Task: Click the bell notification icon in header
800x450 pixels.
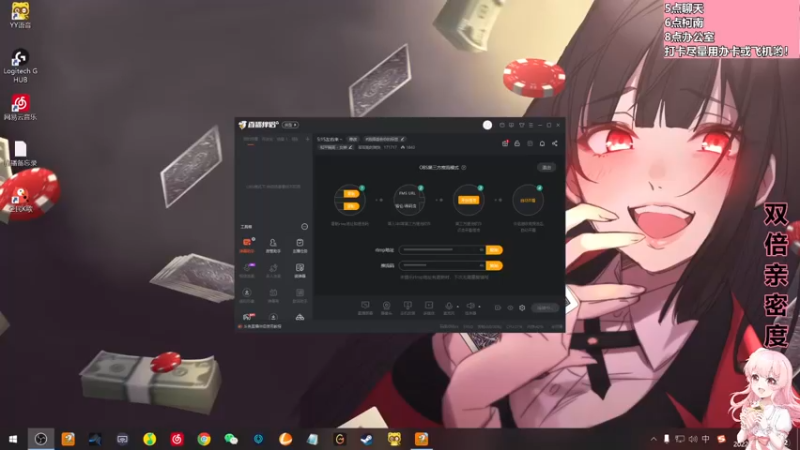Action: (x=542, y=143)
